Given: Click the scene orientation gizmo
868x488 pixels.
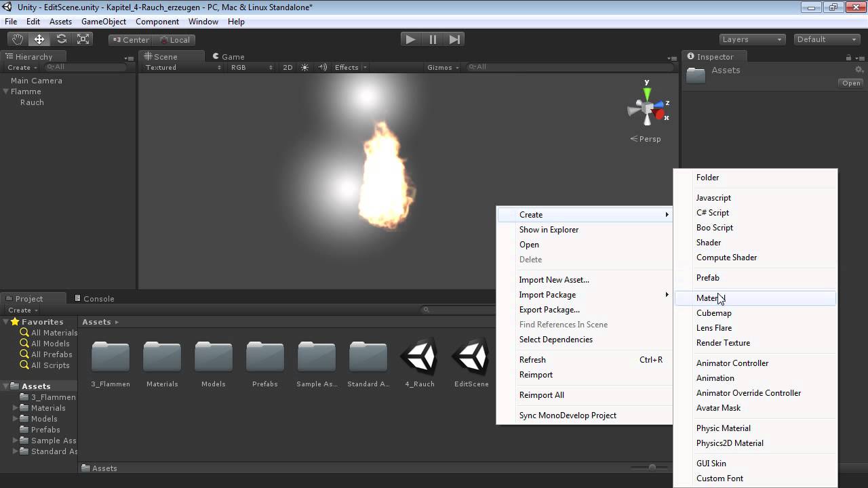Looking at the screenshot, I should click(648, 107).
